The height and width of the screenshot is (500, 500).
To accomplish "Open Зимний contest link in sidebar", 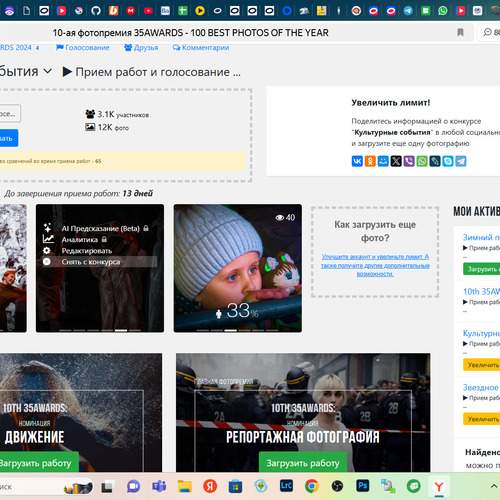I will tap(481, 237).
